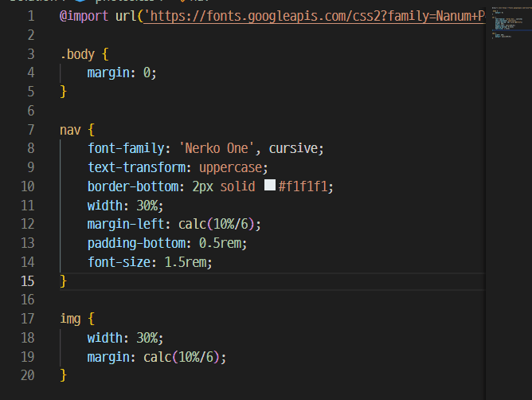Click the closing brace on line 15
The height and width of the screenshot is (400, 532).
point(63,281)
